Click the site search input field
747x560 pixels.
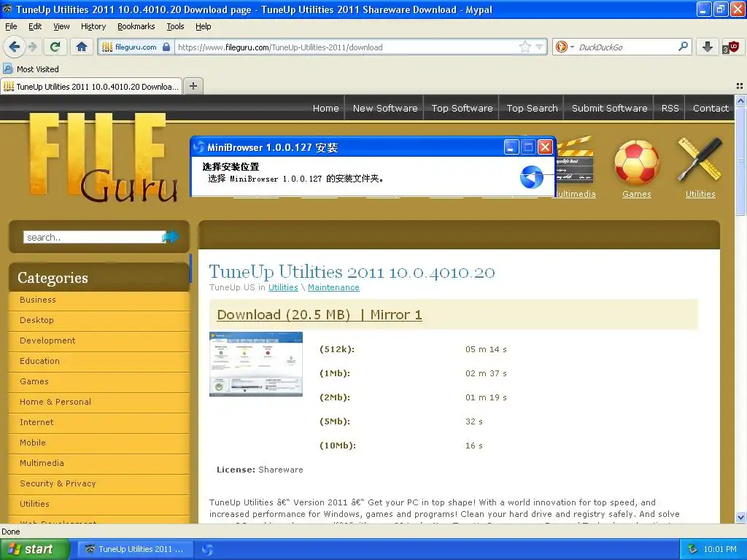click(x=94, y=237)
